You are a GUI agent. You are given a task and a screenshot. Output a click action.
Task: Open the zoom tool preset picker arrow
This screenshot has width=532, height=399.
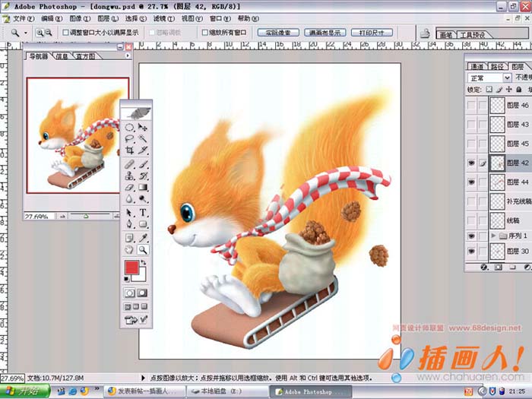(25, 33)
